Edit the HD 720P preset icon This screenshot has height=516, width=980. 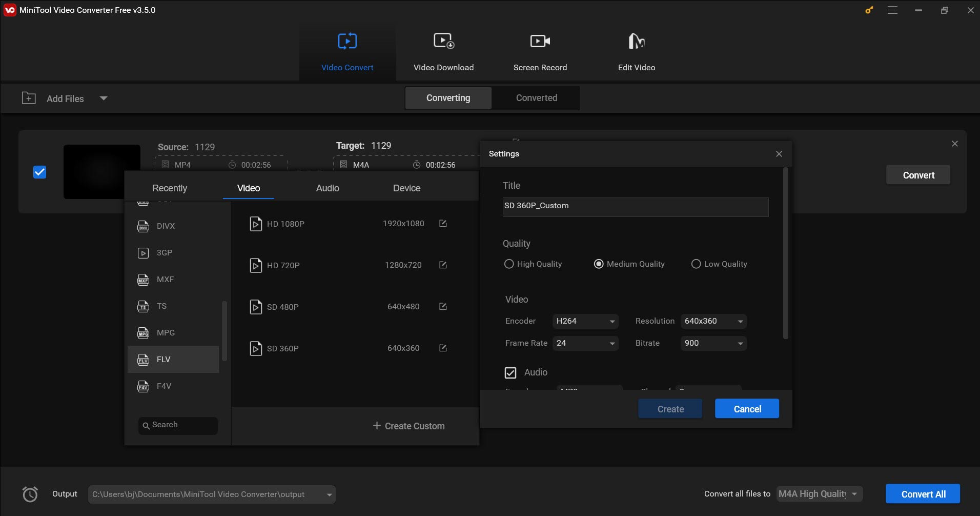tap(443, 265)
